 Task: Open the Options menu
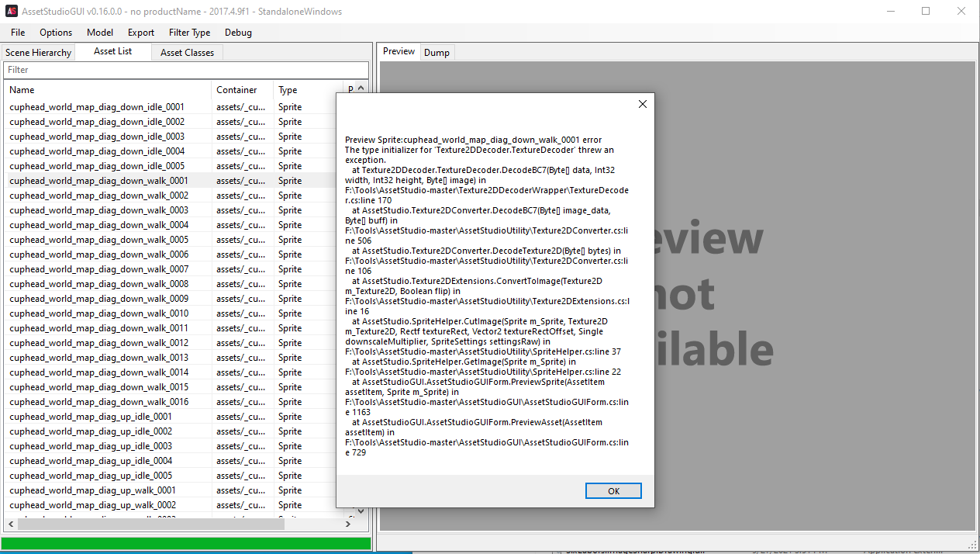point(56,33)
